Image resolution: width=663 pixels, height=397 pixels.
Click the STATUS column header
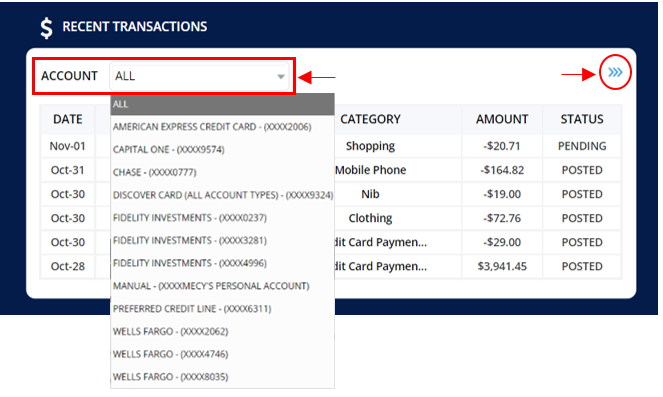pos(582,119)
